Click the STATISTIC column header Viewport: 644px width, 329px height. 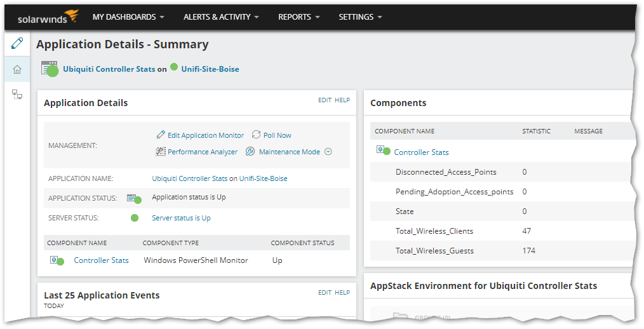tap(537, 131)
